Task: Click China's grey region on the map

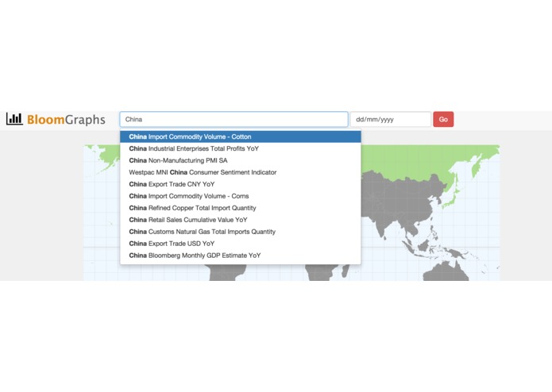Action: (405, 201)
